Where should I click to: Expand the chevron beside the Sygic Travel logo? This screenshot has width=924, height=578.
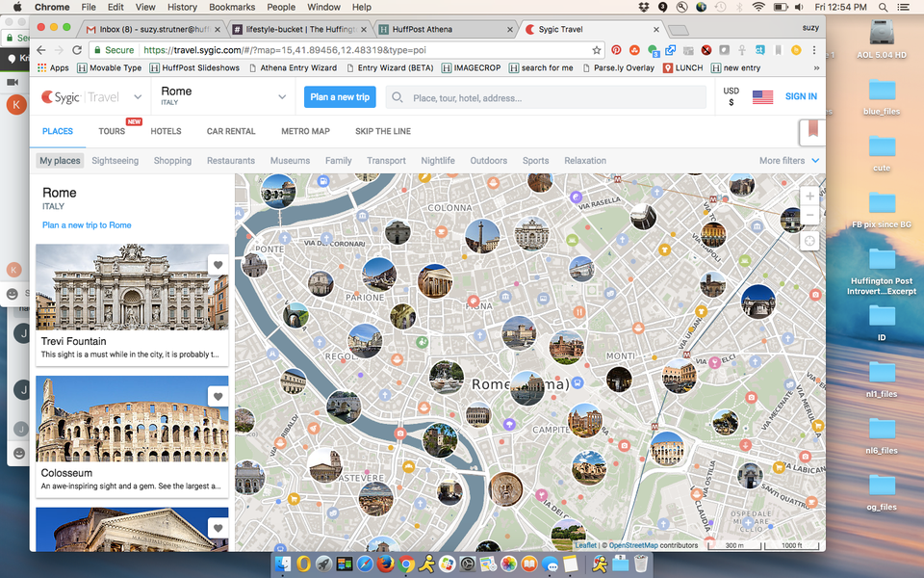[138, 96]
